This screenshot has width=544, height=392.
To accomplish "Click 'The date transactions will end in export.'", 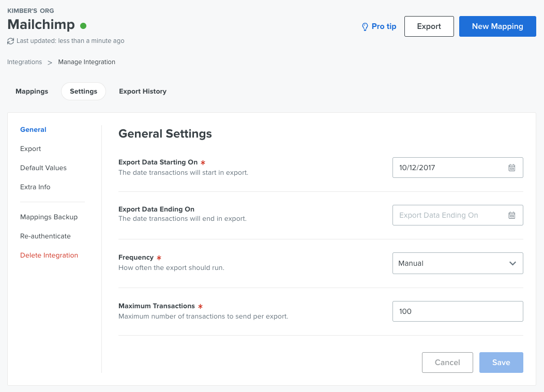I will pos(183,219).
